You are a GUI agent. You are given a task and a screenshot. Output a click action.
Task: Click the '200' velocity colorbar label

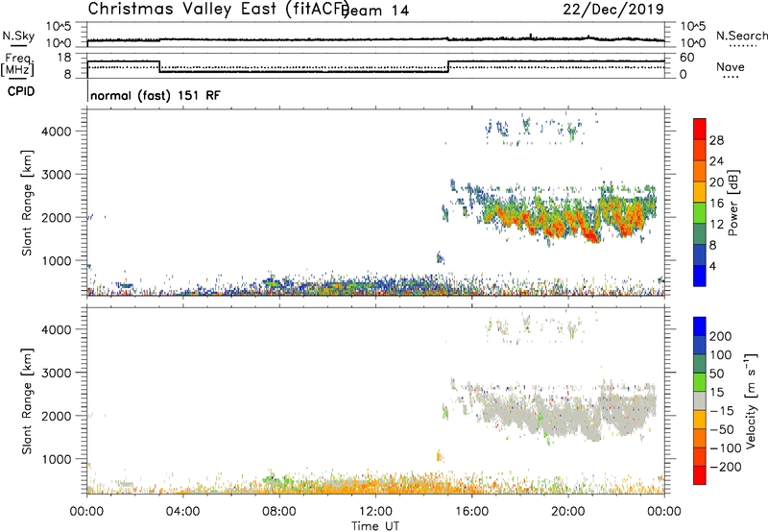[x=721, y=336]
